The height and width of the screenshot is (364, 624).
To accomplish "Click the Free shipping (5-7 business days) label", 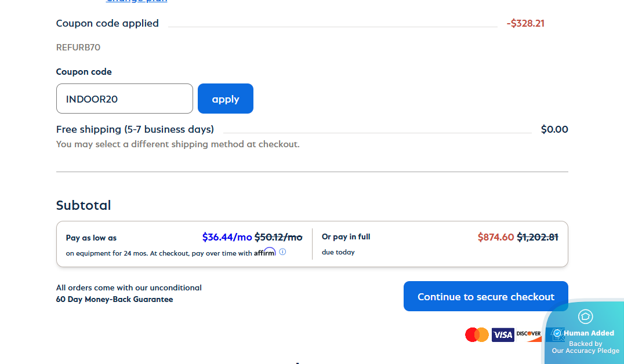I will (135, 129).
